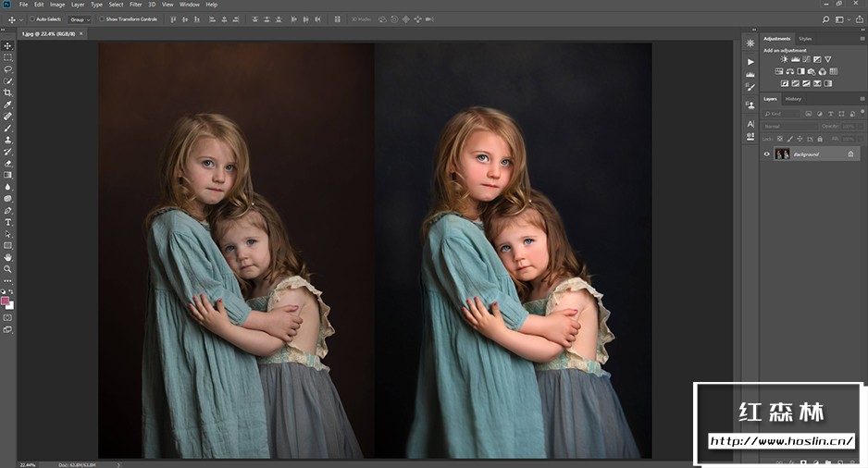
Task: Open the Filter menu
Action: click(136, 5)
